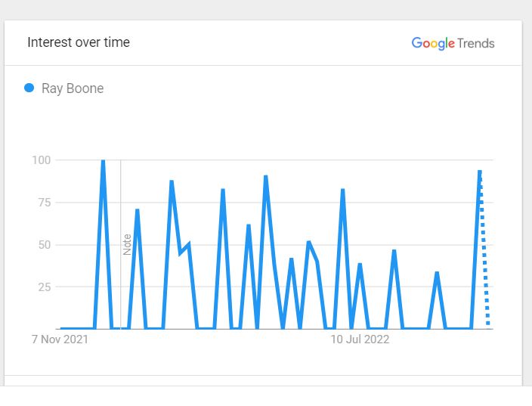
Task: Click the Ray Boone legend label
Action: (x=73, y=88)
